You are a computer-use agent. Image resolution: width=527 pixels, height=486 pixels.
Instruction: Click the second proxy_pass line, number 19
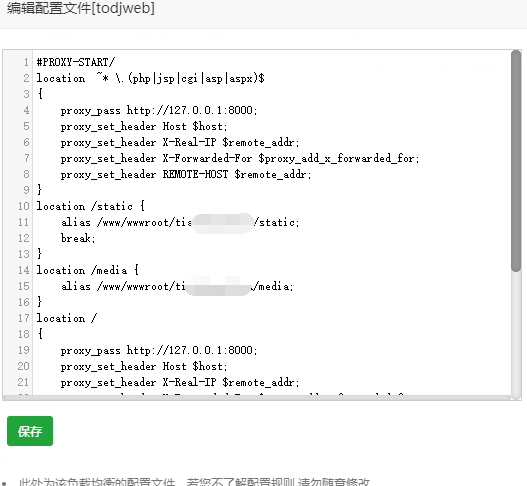pos(159,351)
